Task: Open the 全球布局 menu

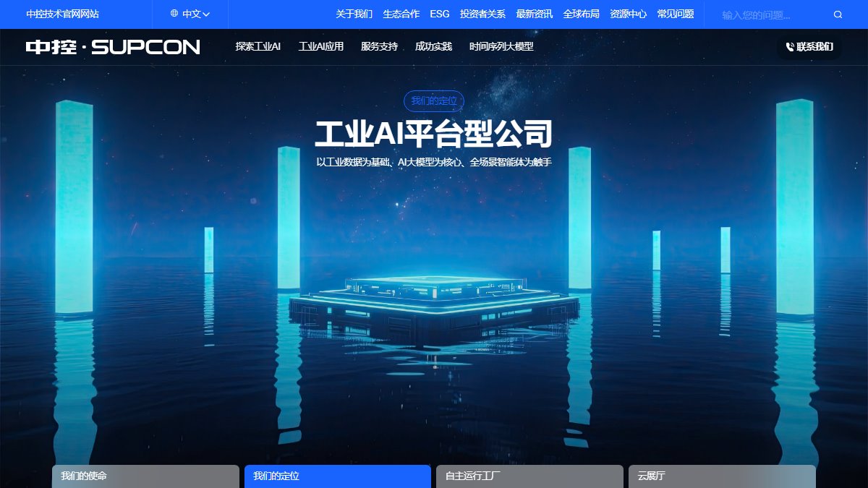Action: pyautogui.click(x=582, y=14)
